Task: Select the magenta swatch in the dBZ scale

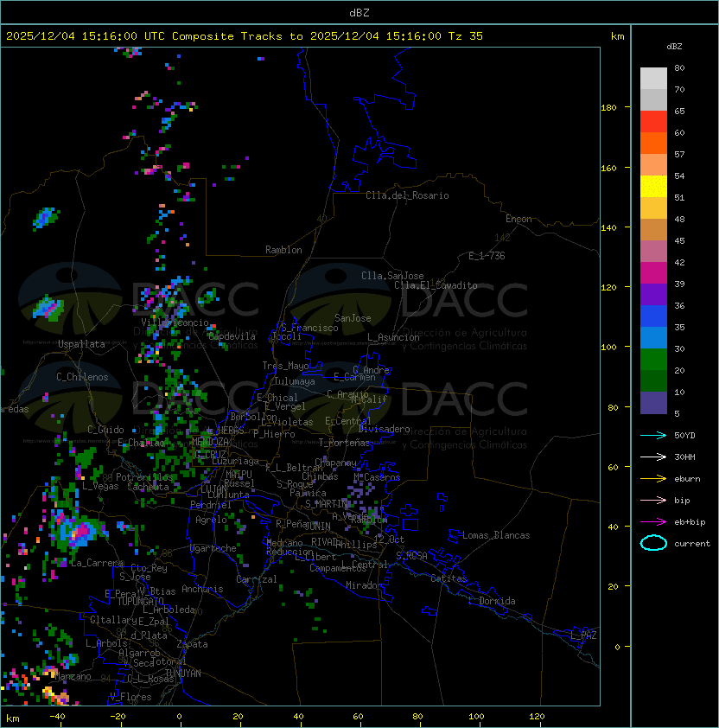Action: 653,273
